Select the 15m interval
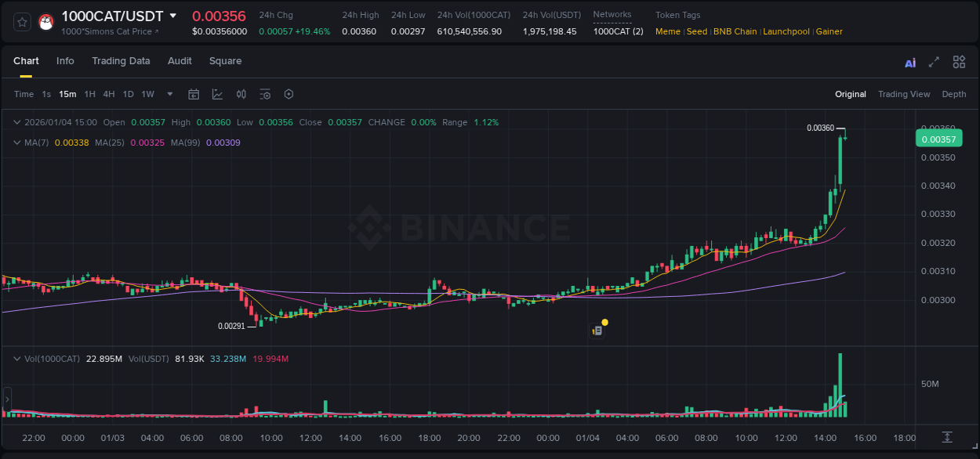 pyautogui.click(x=67, y=94)
